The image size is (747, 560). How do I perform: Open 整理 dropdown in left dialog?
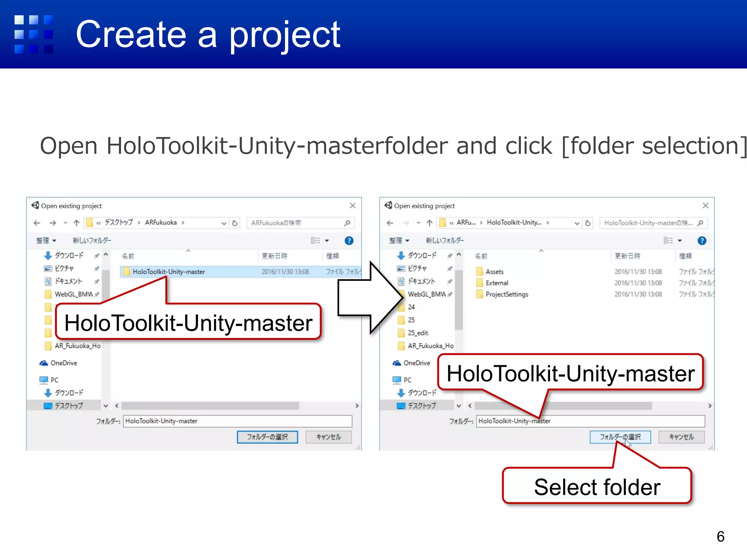pos(46,241)
